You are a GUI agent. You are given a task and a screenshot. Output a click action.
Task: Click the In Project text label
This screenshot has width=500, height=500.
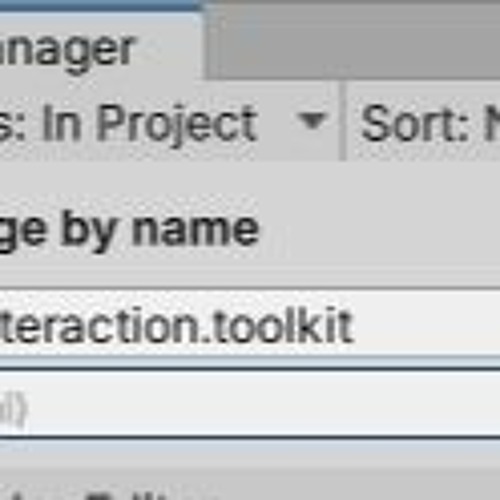(x=149, y=123)
